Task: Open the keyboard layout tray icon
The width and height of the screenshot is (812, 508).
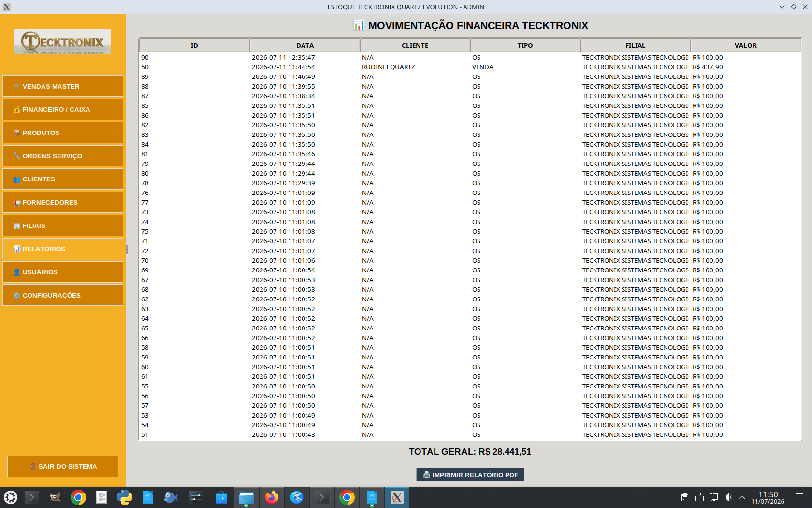Action: pyautogui.click(x=699, y=497)
